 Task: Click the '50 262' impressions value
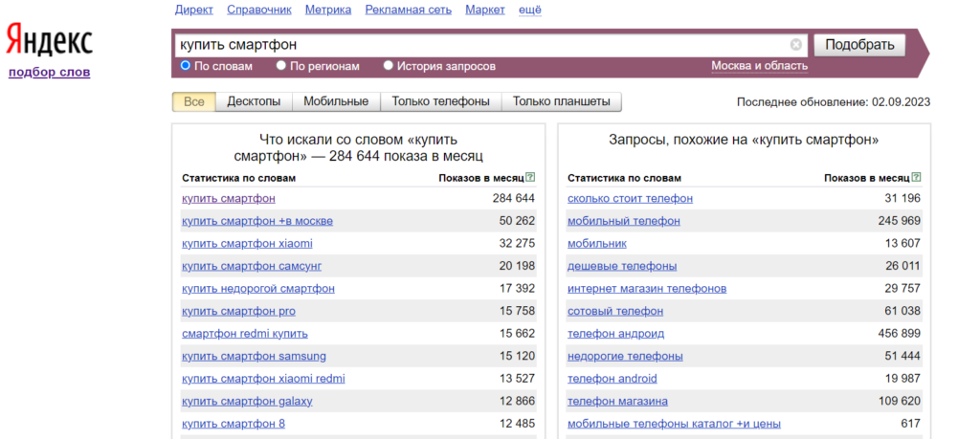click(517, 221)
